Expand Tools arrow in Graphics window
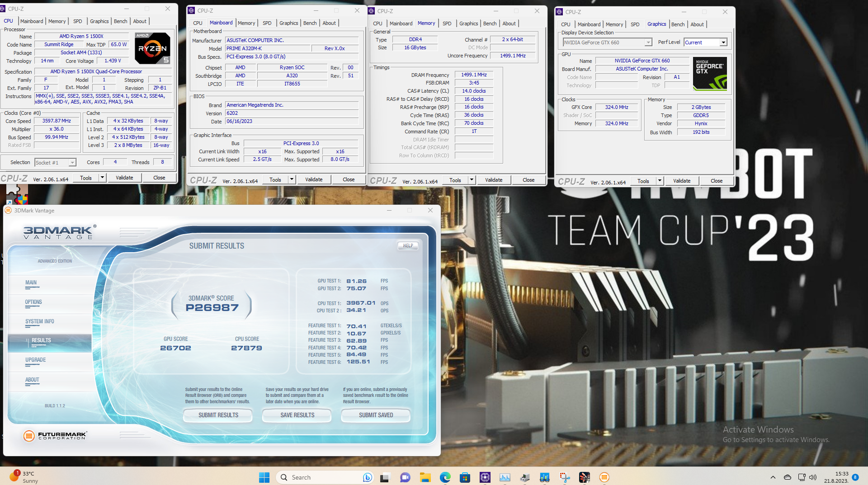868x485 pixels. click(660, 181)
